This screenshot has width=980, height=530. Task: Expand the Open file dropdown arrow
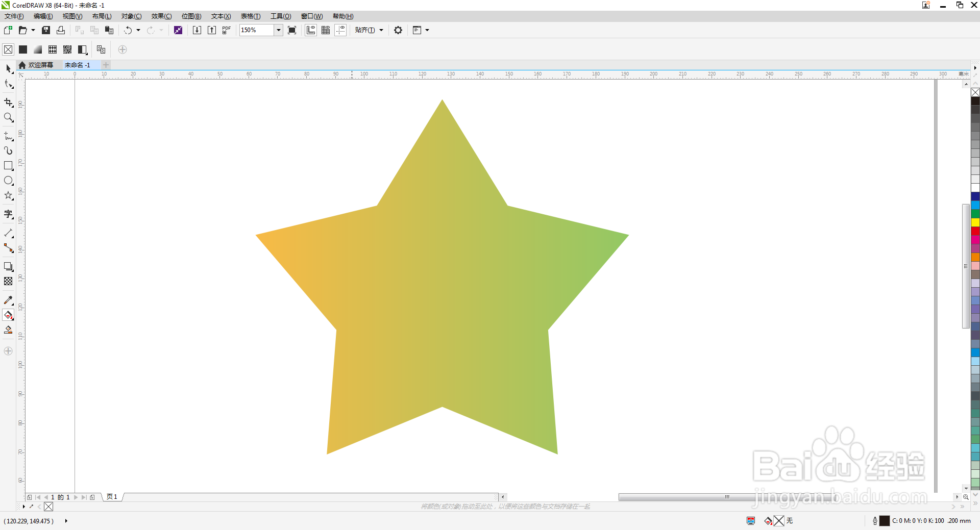coord(33,30)
